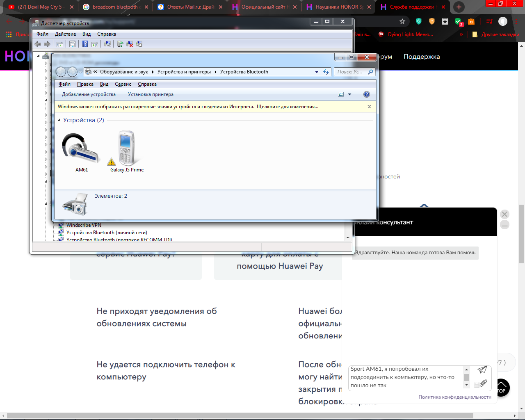
Task: Select the Galaxy J5 Prime phone device
Action: tap(127, 151)
